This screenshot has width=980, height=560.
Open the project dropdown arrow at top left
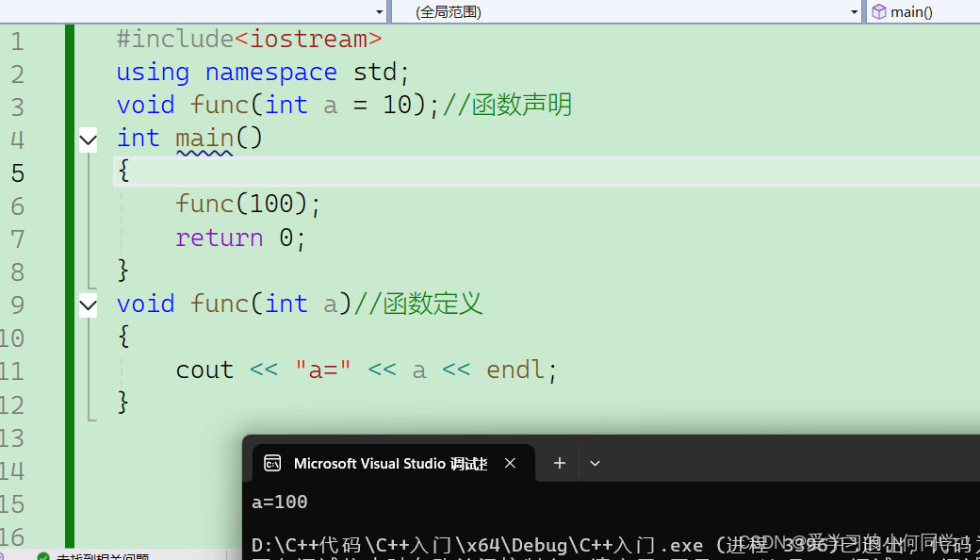tap(379, 12)
